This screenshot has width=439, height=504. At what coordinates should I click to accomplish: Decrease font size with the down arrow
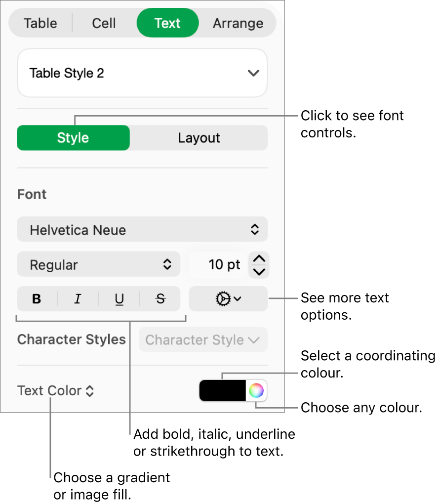258,272
